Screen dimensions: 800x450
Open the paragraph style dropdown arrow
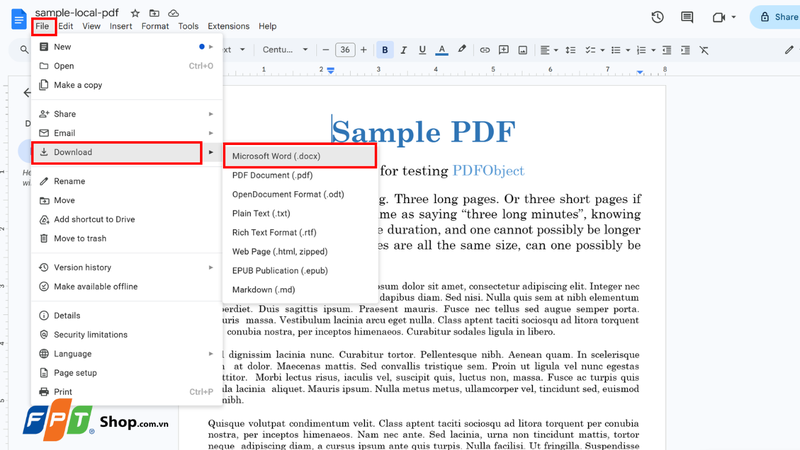pyautogui.click(x=242, y=49)
